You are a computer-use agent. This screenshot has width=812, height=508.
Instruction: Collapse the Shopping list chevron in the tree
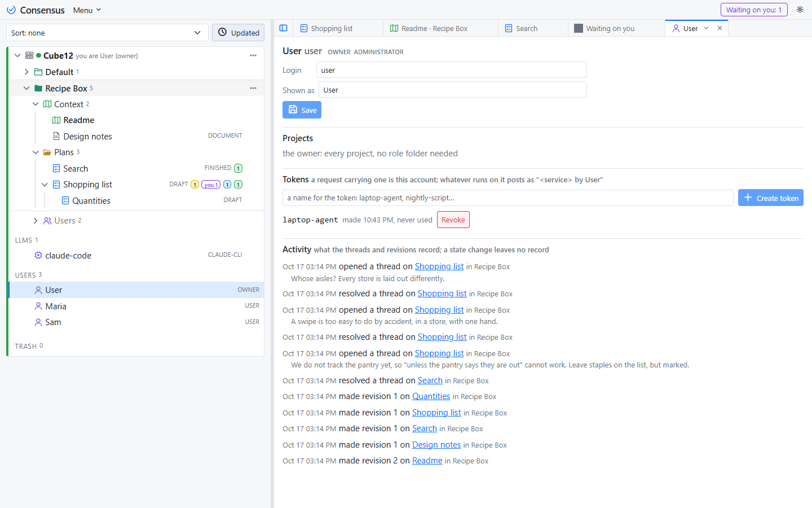tap(45, 185)
